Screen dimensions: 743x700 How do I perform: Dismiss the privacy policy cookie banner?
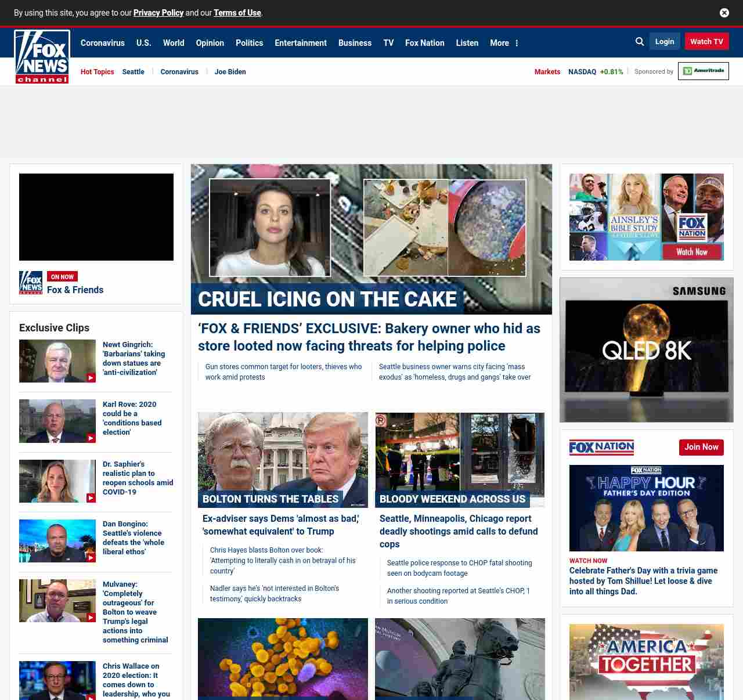pyautogui.click(x=724, y=13)
